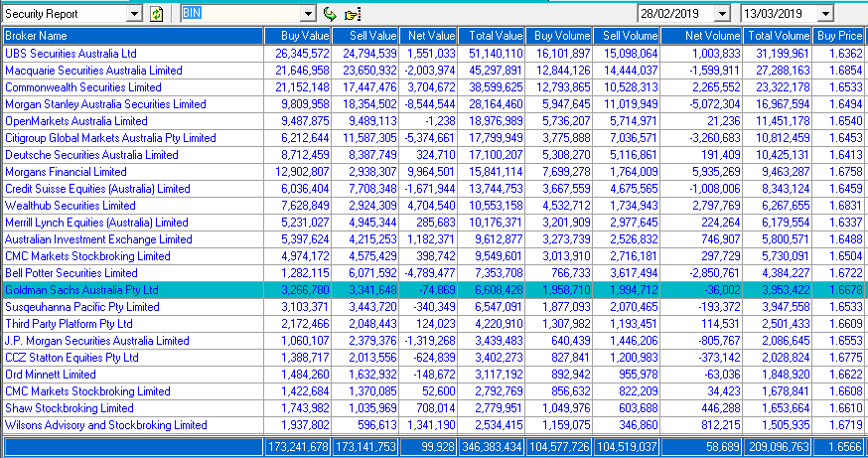Click net value cell -8,544,544
Image resolution: width=868 pixels, height=458 pixels.
tap(430, 104)
